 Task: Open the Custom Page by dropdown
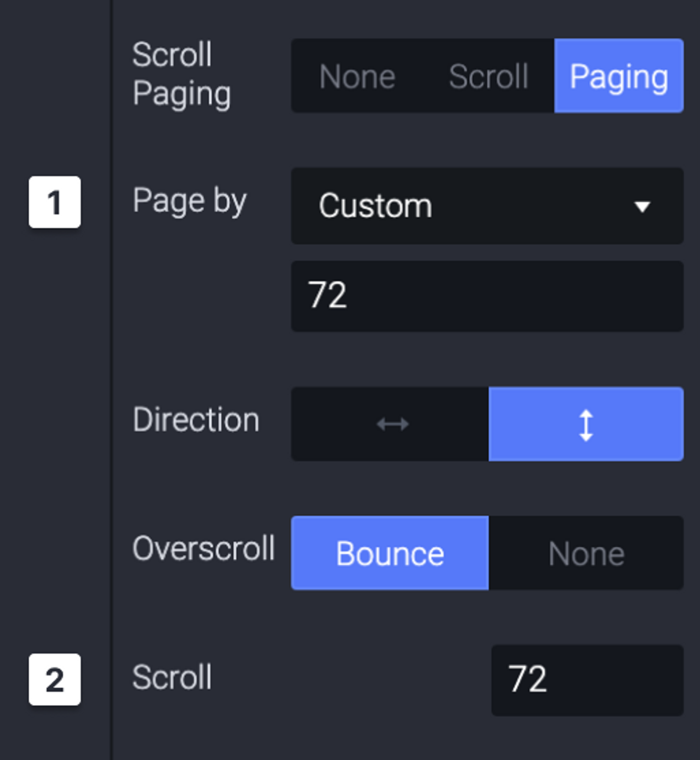click(487, 206)
